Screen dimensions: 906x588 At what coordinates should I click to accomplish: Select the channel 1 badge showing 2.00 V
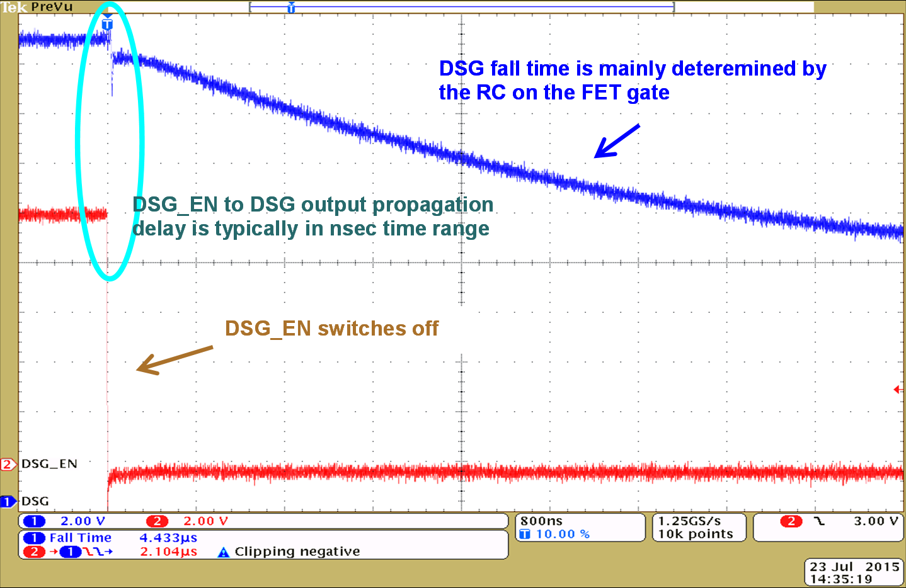coord(35,521)
